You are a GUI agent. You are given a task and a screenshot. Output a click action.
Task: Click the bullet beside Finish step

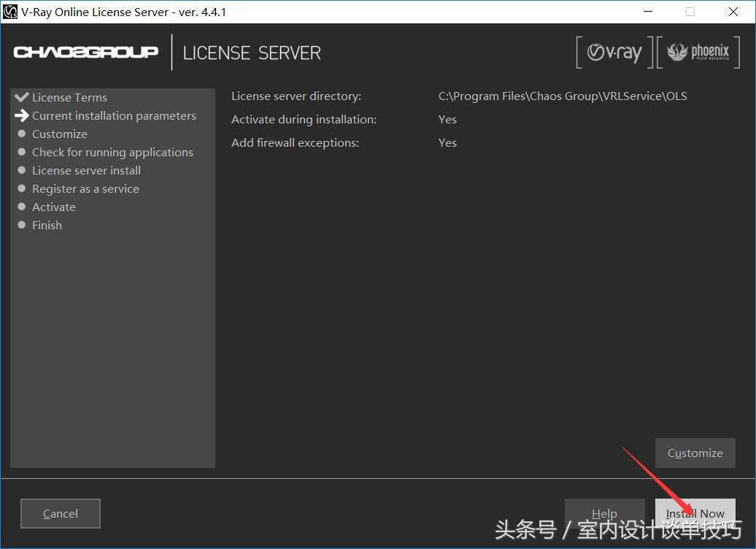tap(22, 225)
